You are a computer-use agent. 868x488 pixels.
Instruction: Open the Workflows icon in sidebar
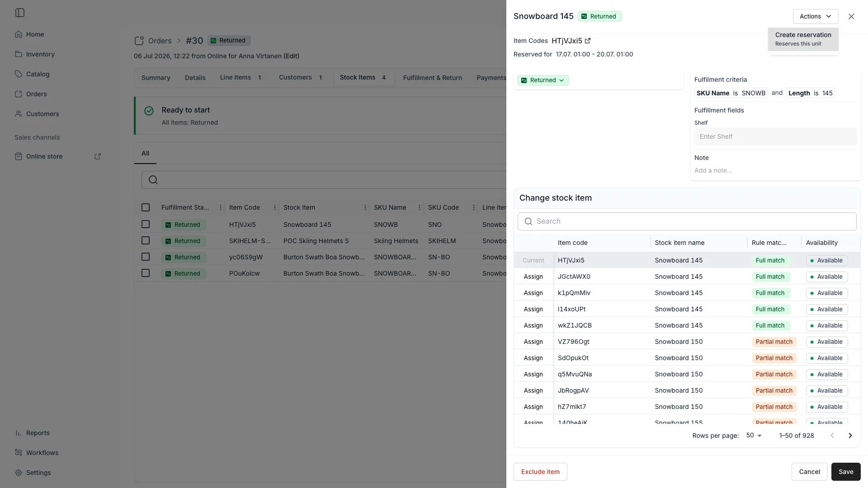tap(19, 453)
